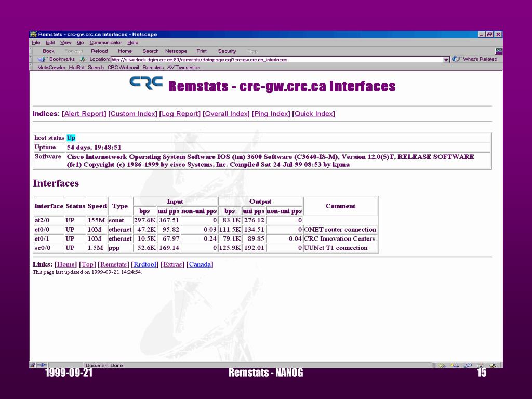Click the What's Related button
Image resolution: width=532 pixels, height=399 pixels.
(x=475, y=59)
